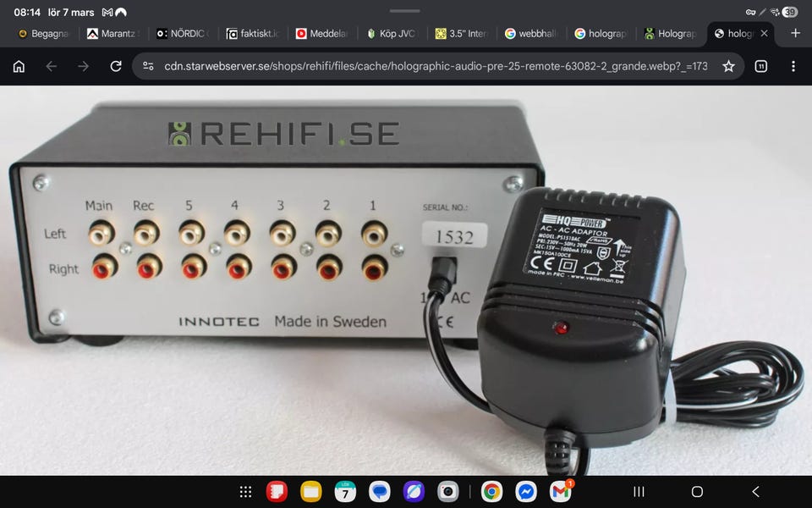Screen dimensions: 812x508
Task: Open the Camera app in taskbar
Action: (x=447, y=491)
